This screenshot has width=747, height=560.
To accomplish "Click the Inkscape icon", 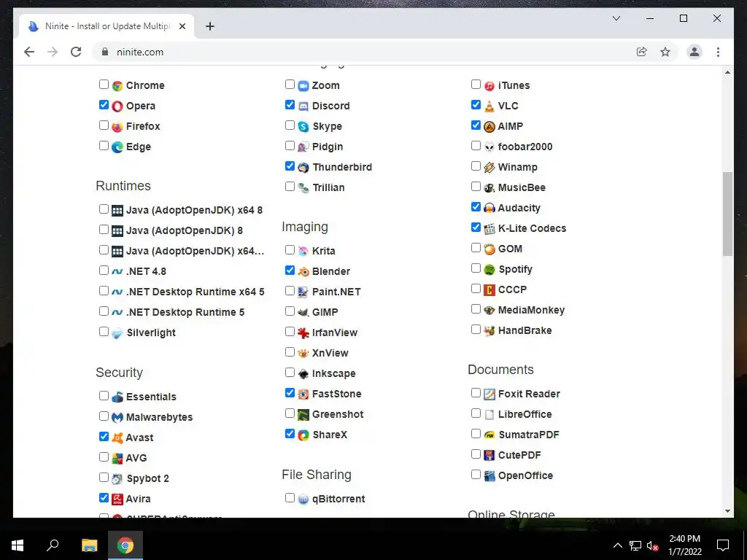I will (303, 374).
